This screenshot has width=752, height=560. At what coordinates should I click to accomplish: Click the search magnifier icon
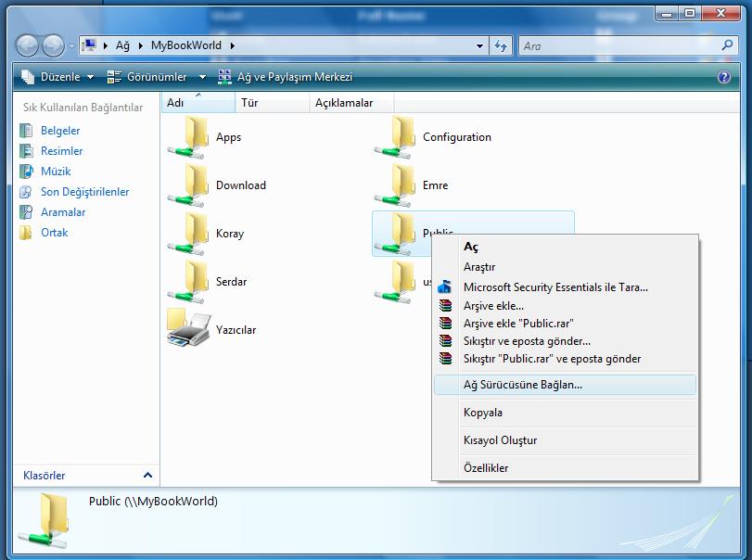point(727,45)
